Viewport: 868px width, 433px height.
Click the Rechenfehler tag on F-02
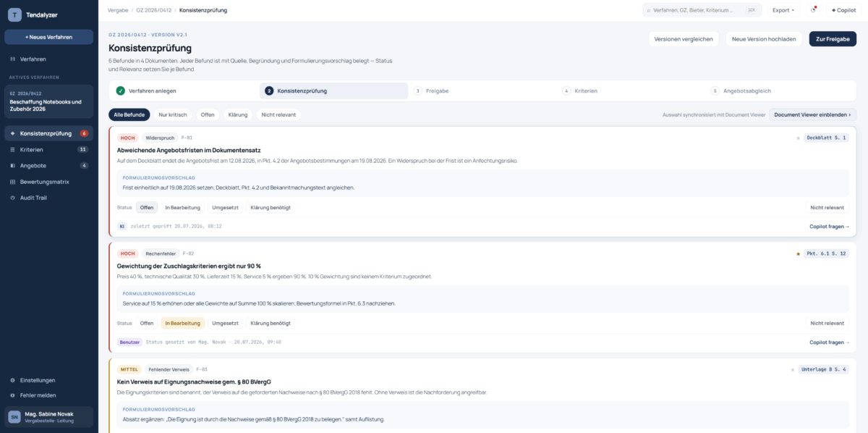pyautogui.click(x=160, y=253)
